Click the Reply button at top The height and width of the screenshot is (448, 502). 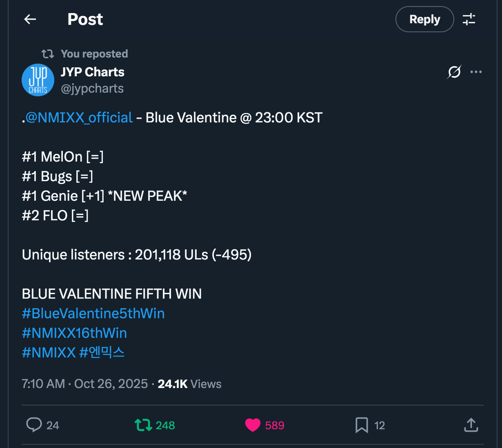tap(424, 20)
